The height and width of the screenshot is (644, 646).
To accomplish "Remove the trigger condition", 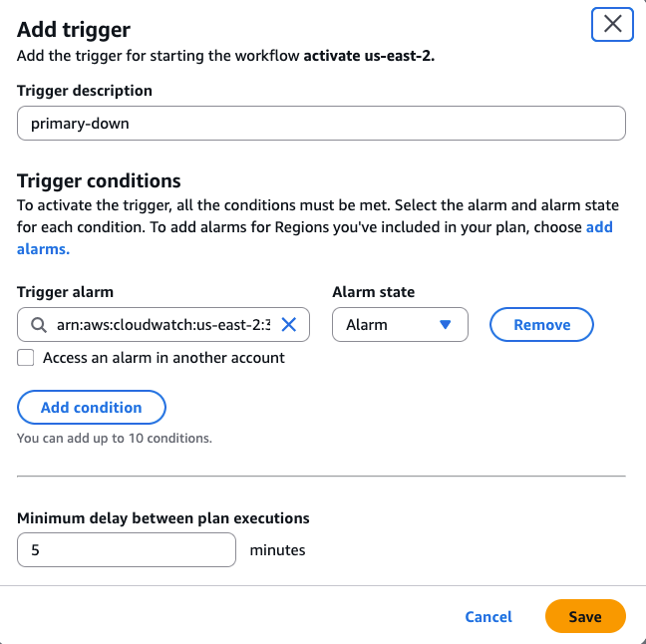I will point(541,325).
